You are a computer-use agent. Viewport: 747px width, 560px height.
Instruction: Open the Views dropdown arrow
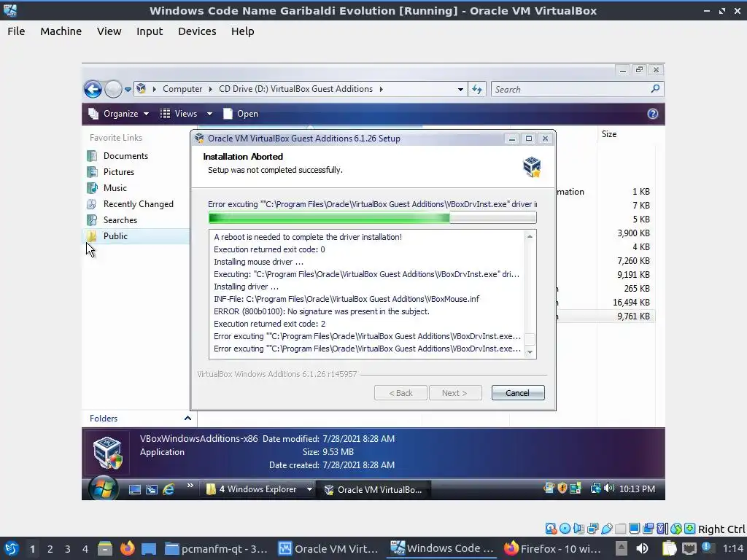click(209, 114)
